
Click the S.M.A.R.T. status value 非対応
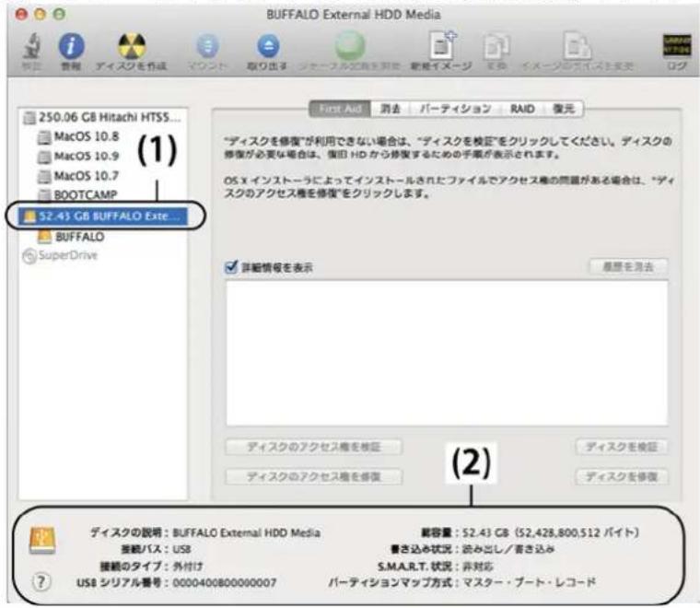pos(478,567)
